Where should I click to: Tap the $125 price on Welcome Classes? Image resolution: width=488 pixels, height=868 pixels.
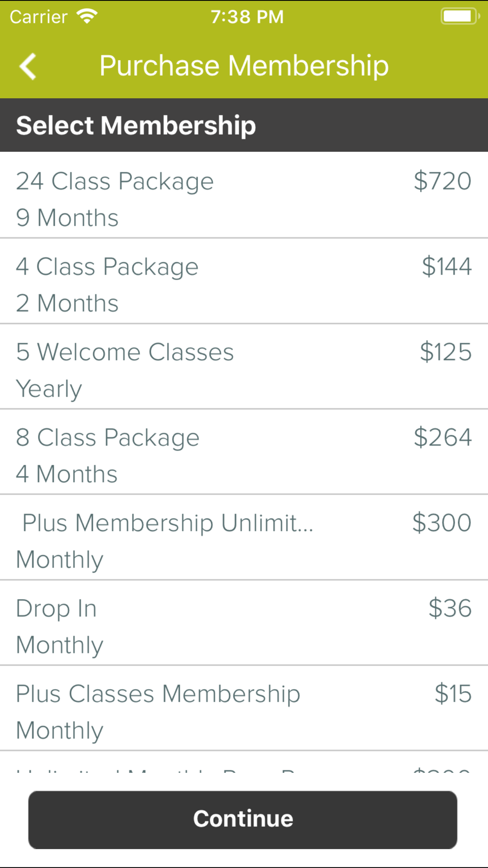tap(446, 352)
